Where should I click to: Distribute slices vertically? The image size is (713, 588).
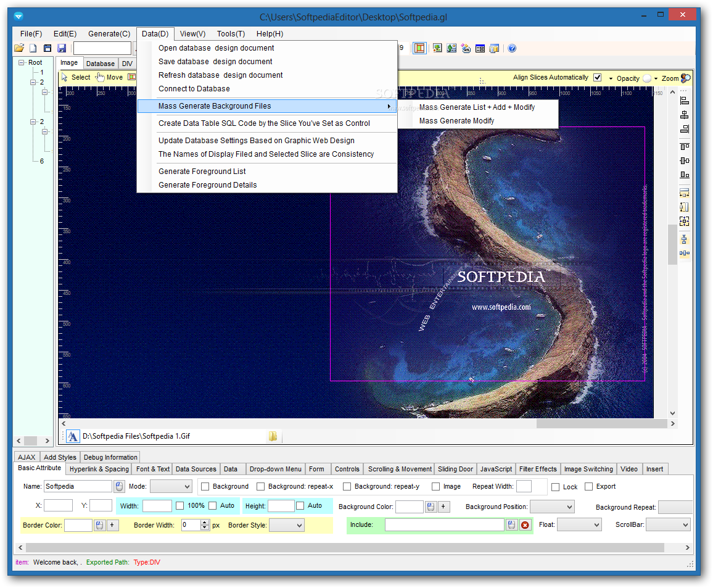(685, 239)
